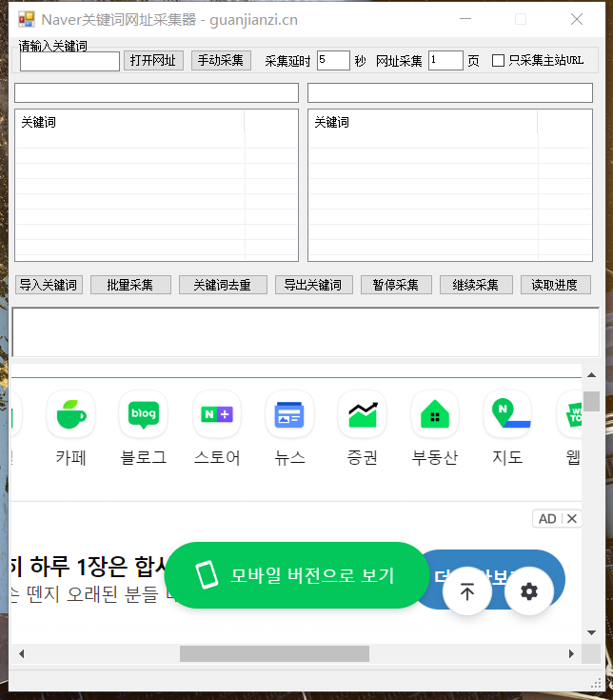Click the 暂停采集 button
Screen dimensions: 613x700
click(396, 285)
